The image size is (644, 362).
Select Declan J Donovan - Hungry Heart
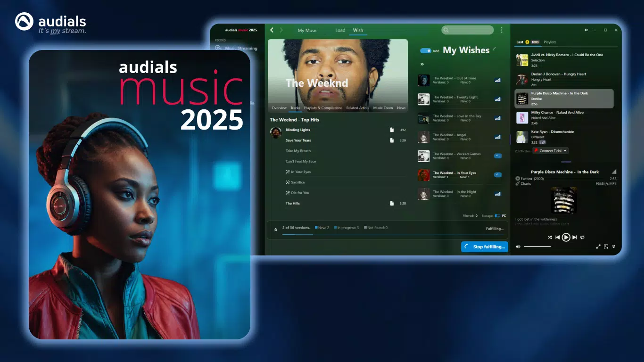[x=564, y=80]
